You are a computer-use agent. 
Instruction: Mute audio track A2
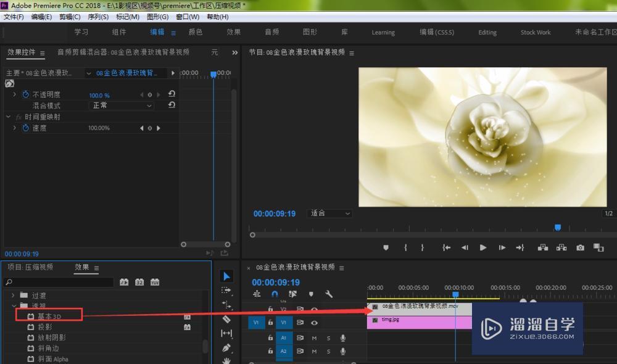point(314,352)
